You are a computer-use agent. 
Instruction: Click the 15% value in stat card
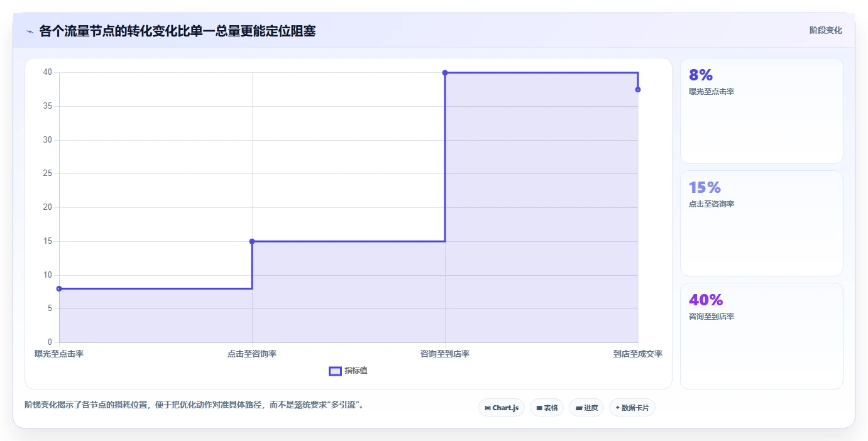point(705,188)
